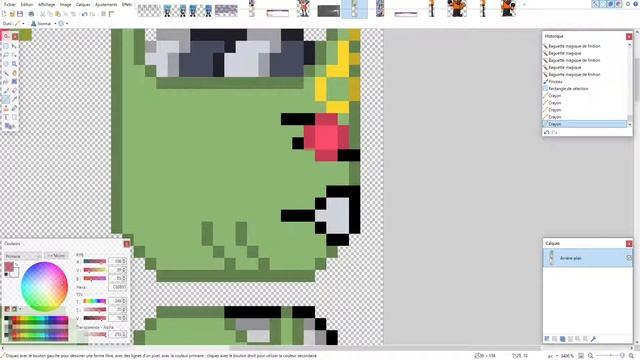Click the New file toolbar icon
The image size is (640, 360).
4,14
